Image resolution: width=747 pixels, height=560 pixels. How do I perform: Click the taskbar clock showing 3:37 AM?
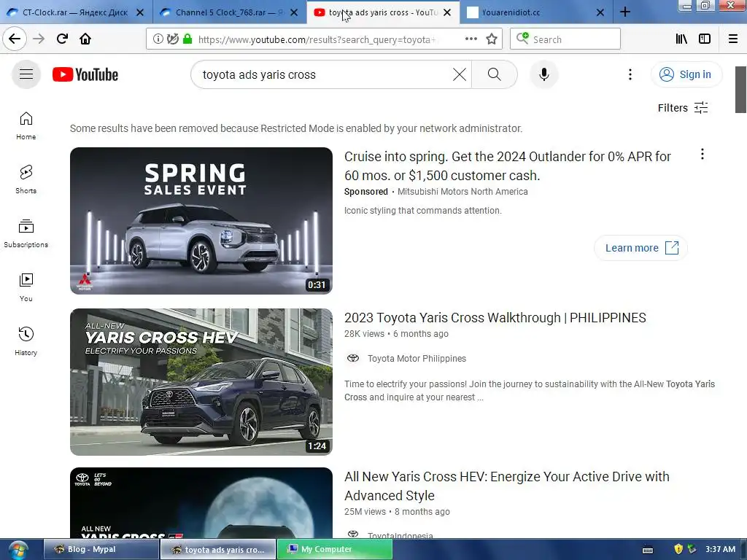(720, 549)
